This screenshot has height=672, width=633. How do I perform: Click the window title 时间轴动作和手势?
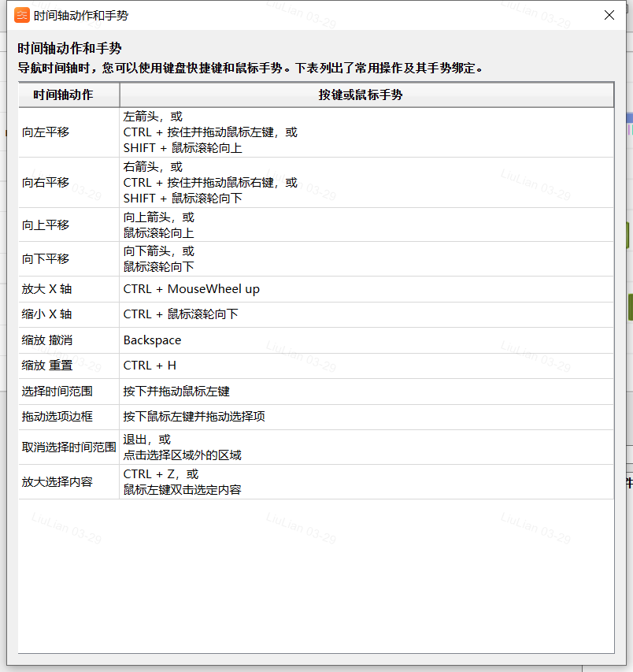(81, 16)
